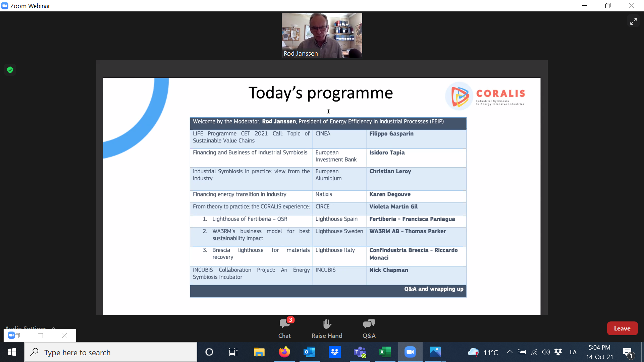Click the Zoom Webinar title bar icon
644x362 pixels.
(x=5, y=6)
